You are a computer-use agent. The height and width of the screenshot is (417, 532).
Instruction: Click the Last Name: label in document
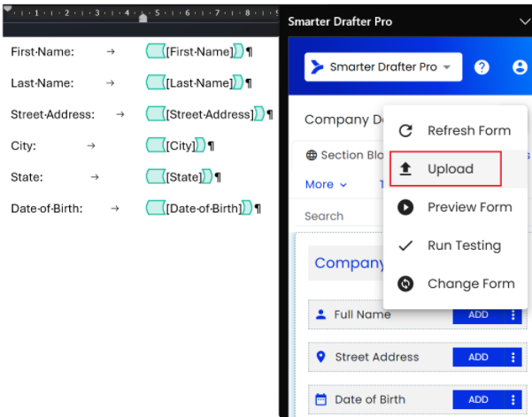coord(42,83)
